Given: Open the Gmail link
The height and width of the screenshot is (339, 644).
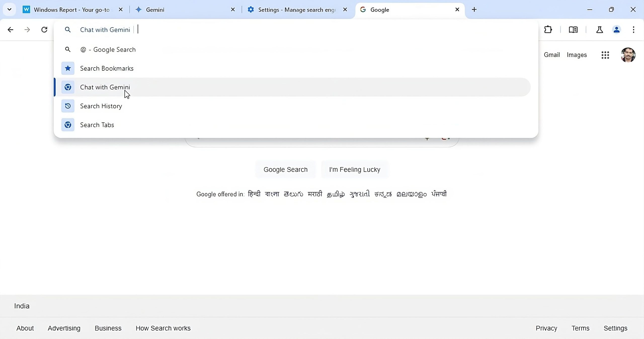Looking at the screenshot, I should tap(552, 55).
